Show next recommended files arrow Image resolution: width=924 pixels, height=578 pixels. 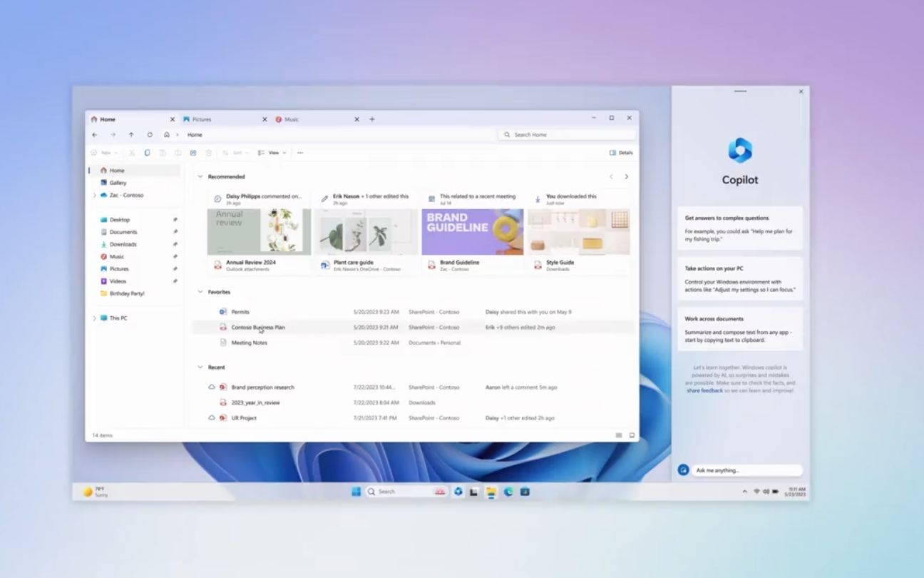(627, 176)
